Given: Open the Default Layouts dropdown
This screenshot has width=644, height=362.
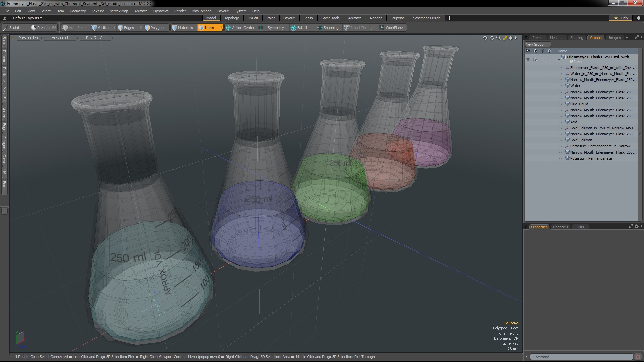Looking at the screenshot, I should coord(28,18).
